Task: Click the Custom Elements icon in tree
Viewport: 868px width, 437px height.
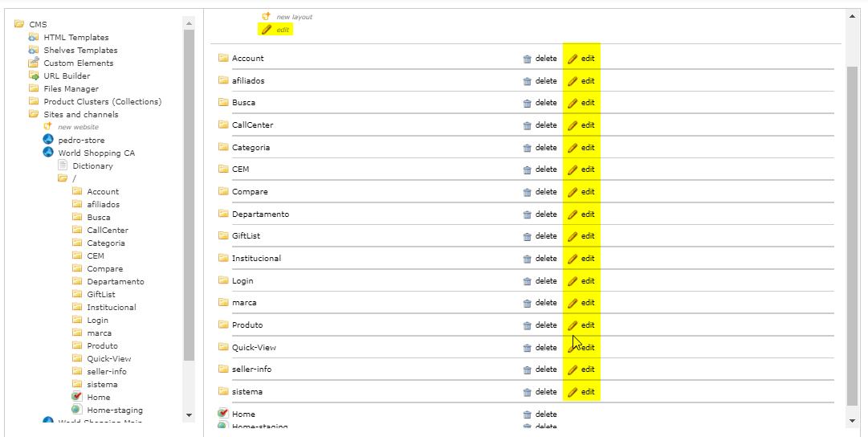Action: pyautogui.click(x=34, y=63)
